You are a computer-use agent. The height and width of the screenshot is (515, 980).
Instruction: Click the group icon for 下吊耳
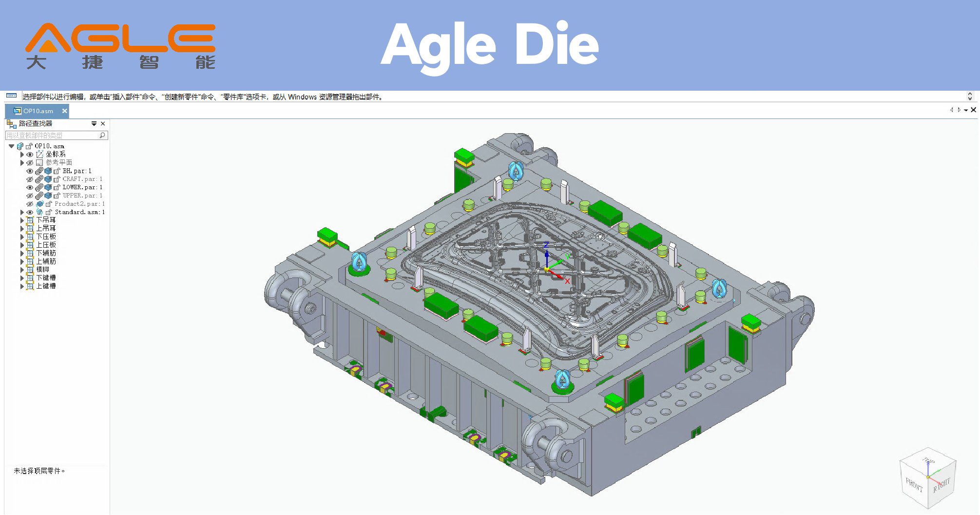click(x=30, y=220)
